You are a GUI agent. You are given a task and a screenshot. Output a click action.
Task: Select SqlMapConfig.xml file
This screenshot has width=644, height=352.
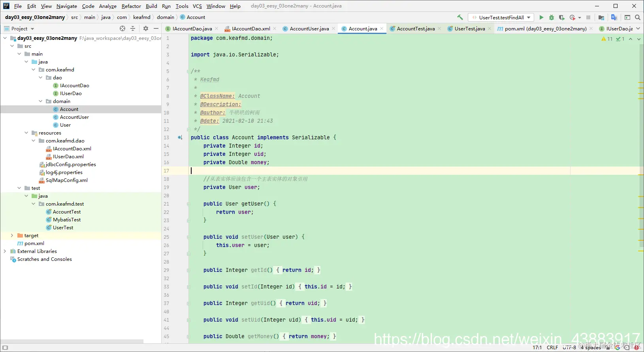(67, 180)
